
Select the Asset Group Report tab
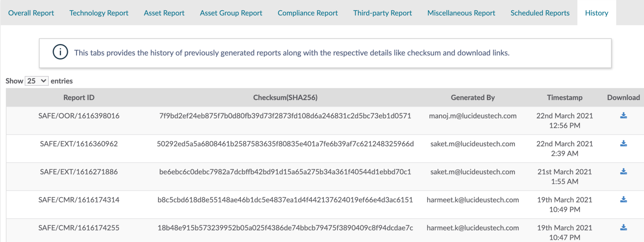point(231,13)
